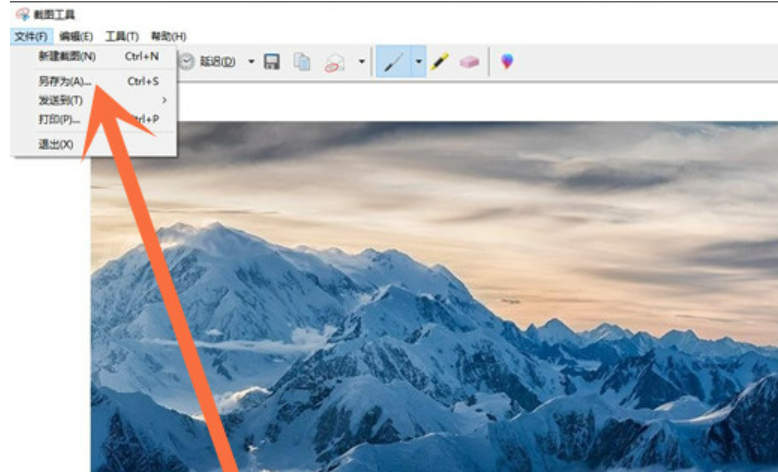Screen dimensions: 778x472
Task: Expand the Send snip dropdown arrow
Action: 361,62
